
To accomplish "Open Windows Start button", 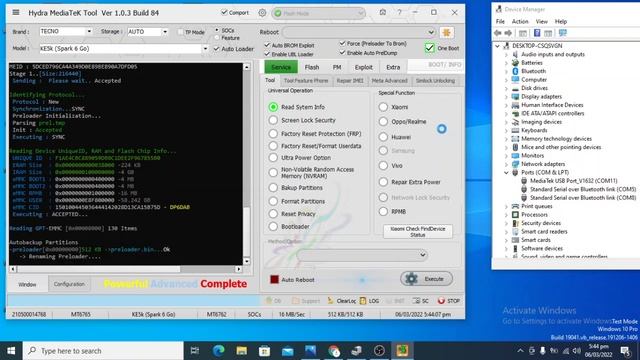I will (x=11, y=351).
